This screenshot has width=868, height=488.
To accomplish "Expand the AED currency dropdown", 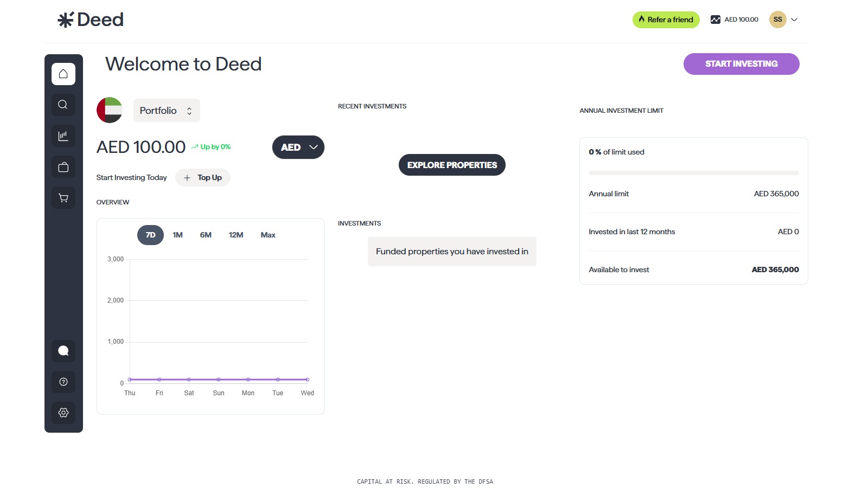I will click(x=298, y=147).
